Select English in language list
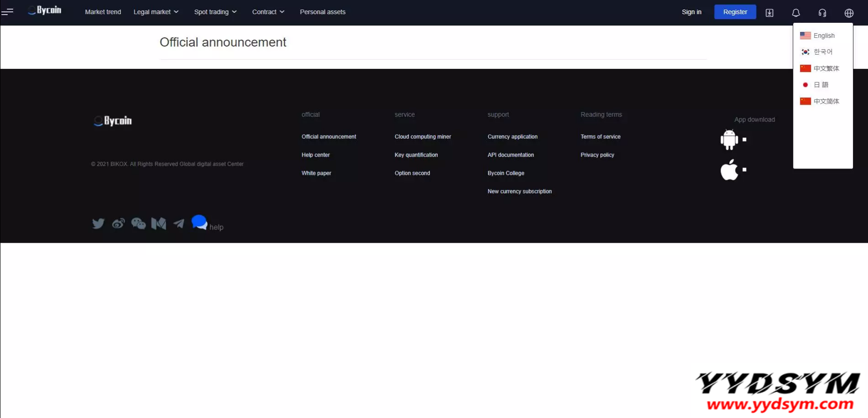The image size is (868, 418). pos(823,36)
